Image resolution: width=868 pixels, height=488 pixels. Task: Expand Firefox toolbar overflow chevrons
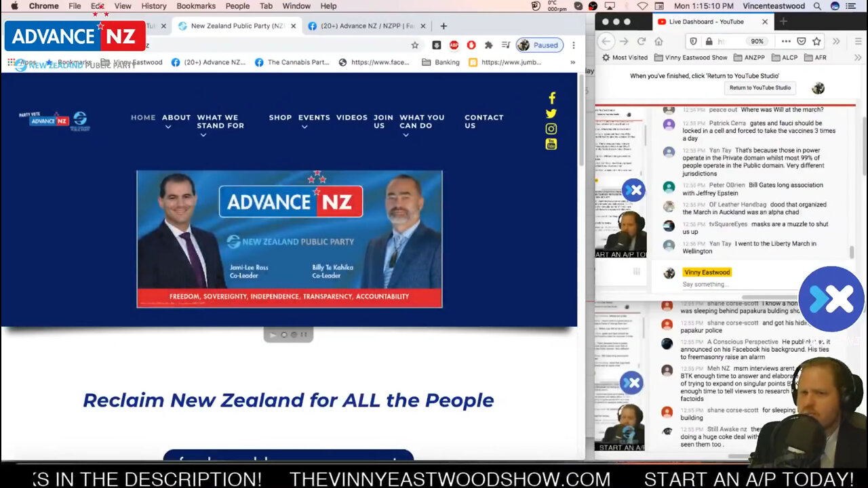(x=836, y=41)
